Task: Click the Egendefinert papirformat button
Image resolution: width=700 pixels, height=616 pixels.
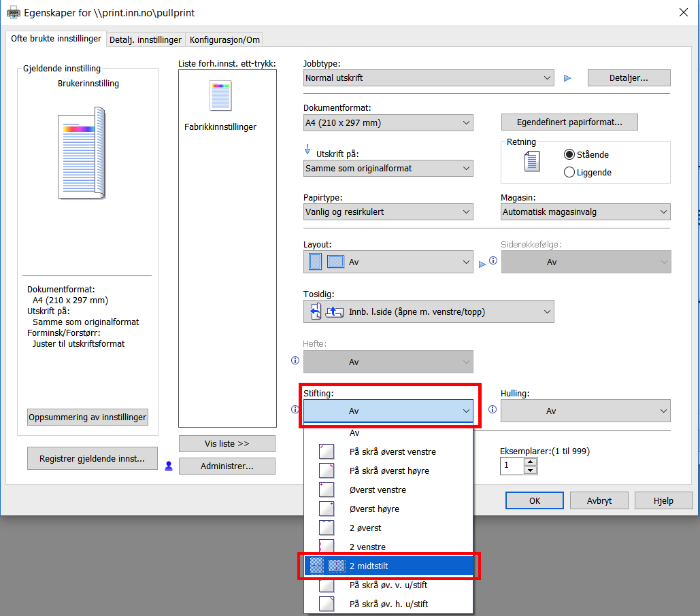Action: point(569,122)
